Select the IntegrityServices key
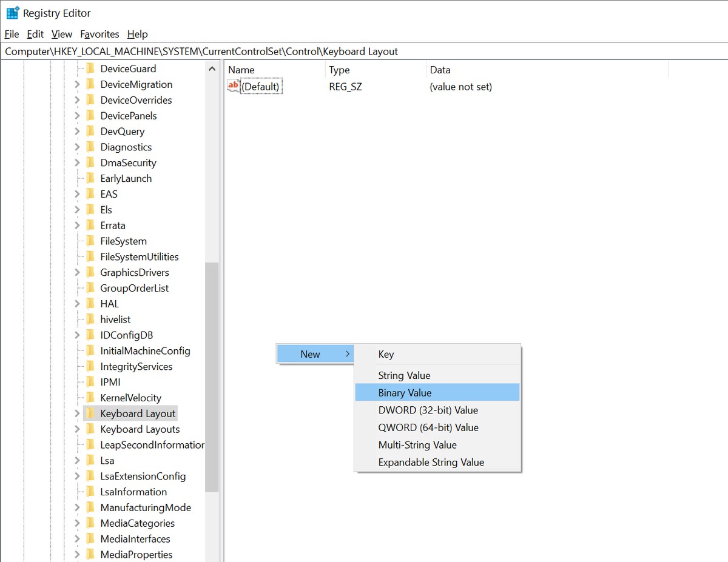728x562 pixels. pyautogui.click(x=136, y=366)
